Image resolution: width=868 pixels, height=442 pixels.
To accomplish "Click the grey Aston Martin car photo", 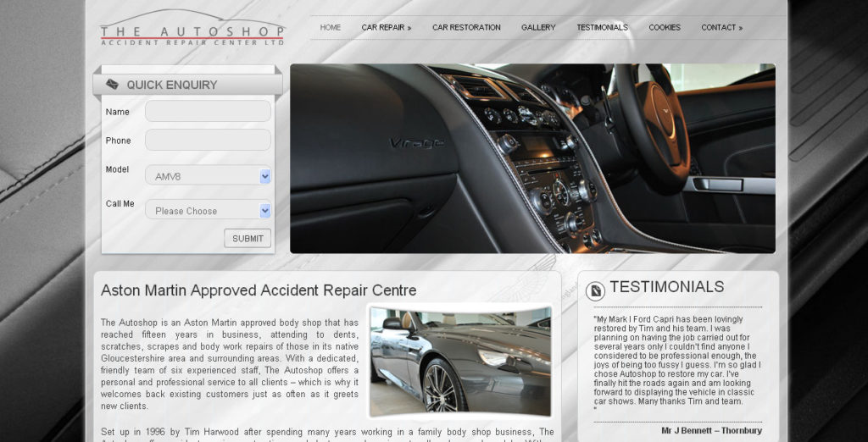I will tap(460, 362).
